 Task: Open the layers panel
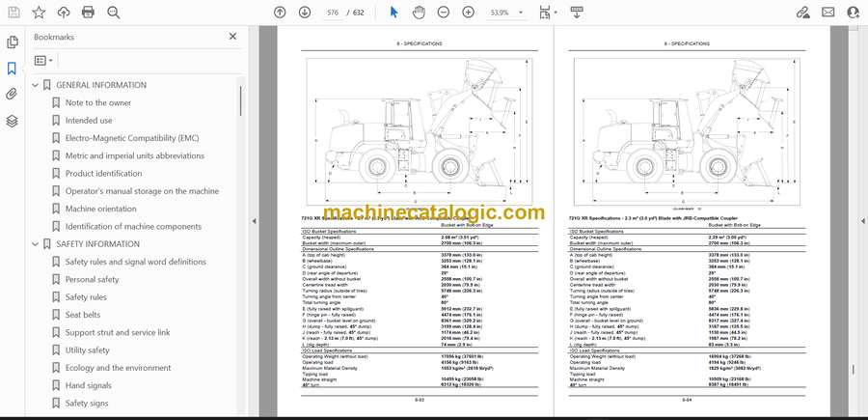(x=13, y=121)
